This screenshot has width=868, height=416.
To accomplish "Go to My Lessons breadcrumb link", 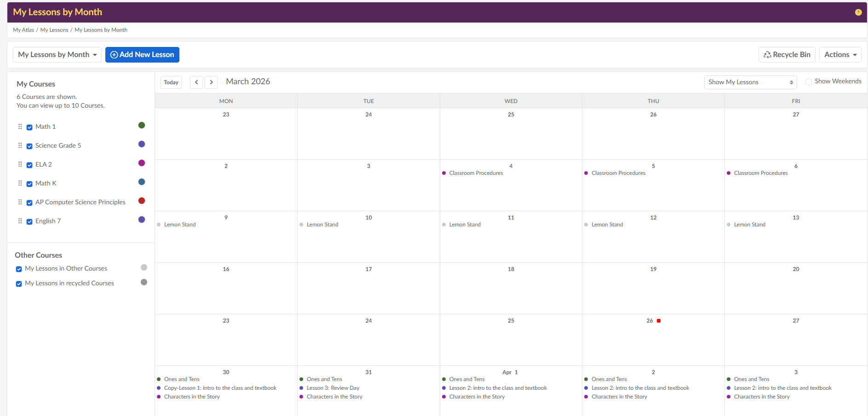I will coord(54,30).
